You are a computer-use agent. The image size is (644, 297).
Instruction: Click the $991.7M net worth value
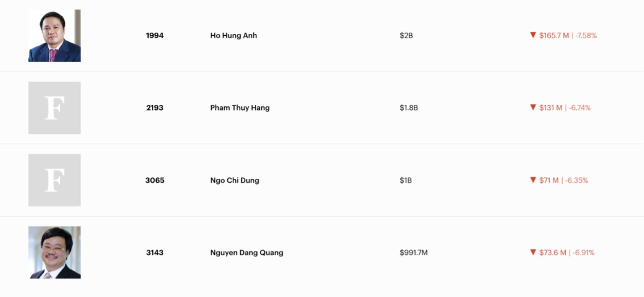413,253
